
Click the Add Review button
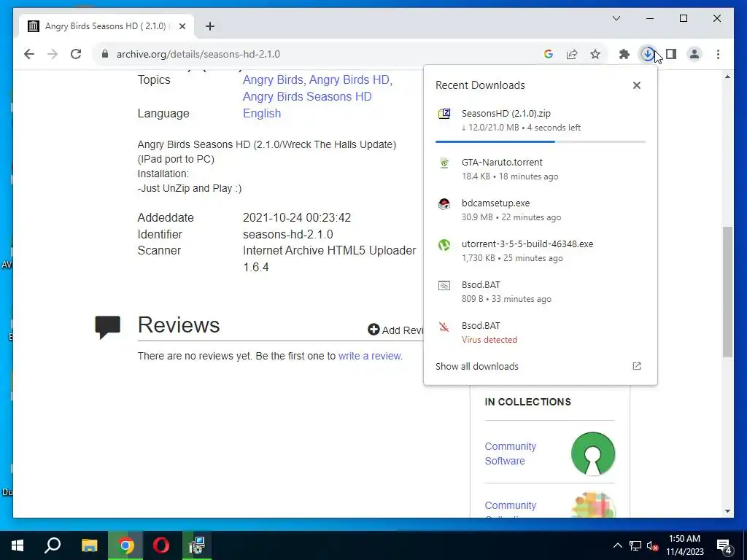[x=395, y=330]
